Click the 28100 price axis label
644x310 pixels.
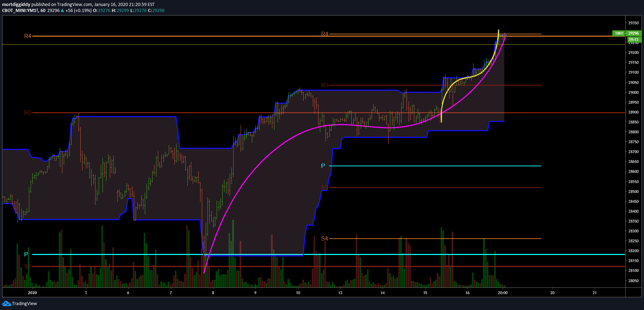click(633, 271)
